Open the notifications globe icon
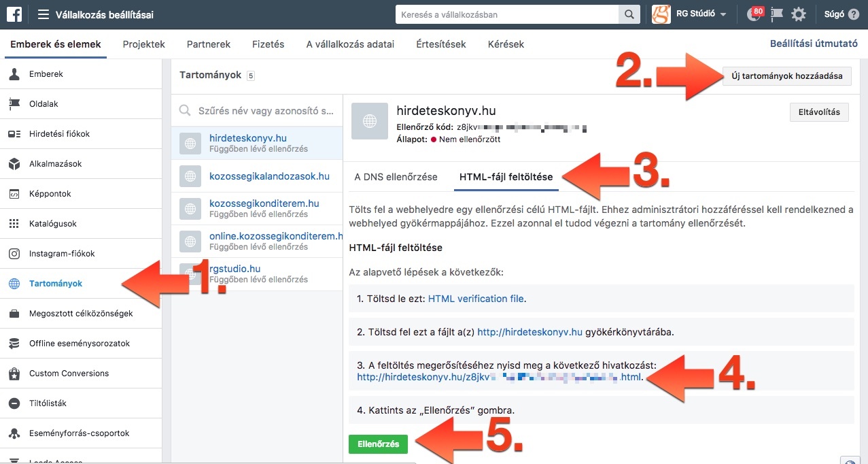This screenshot has width=868, height=464. (x=753, y=14)
